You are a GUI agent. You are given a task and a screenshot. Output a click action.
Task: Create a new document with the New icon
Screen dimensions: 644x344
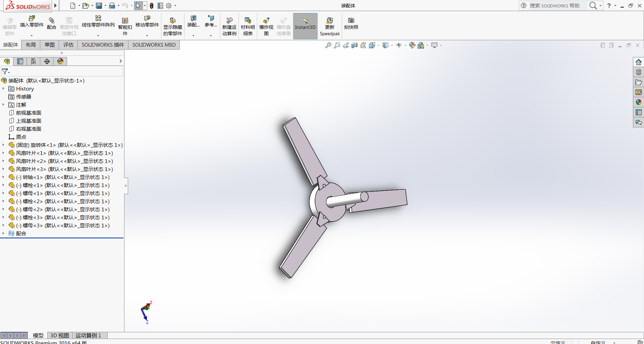[73, 6]
